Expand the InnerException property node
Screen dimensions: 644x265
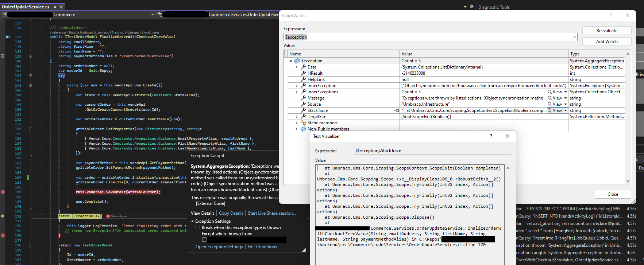[x=297, y=86]
